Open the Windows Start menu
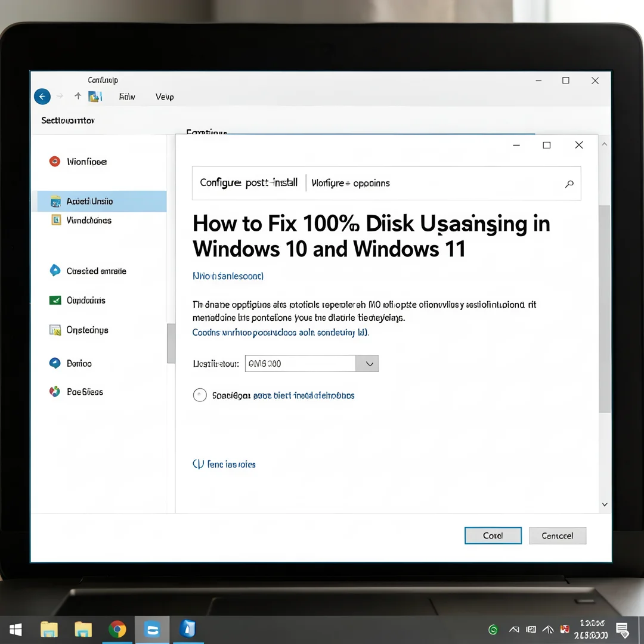The image size is (644, 644). [16, 629]
